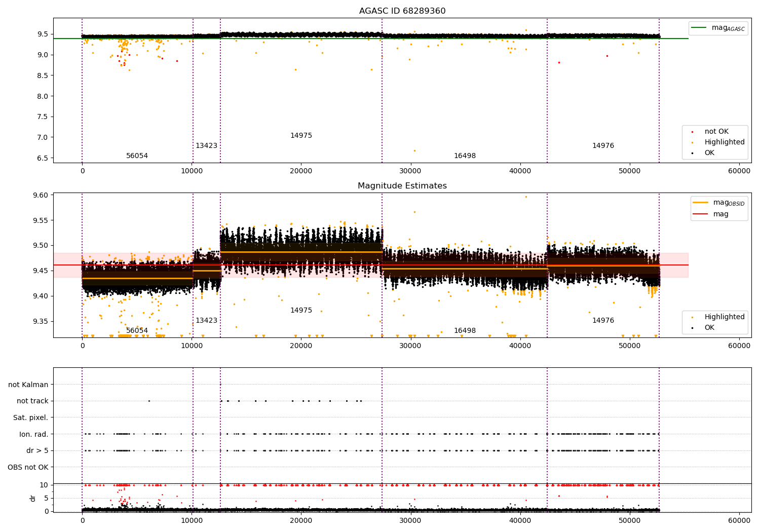Screen dimensions: 760x532
Task: Click the 10000 x-axis tick under top plot
Action: click(x=192, y=171)
